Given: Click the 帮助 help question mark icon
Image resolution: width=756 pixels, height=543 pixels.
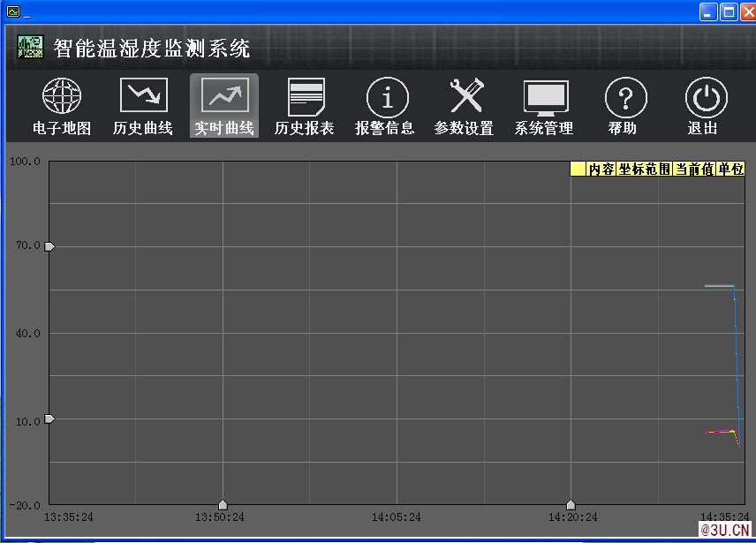Looking at the screenshot, I should click(625, 97).
